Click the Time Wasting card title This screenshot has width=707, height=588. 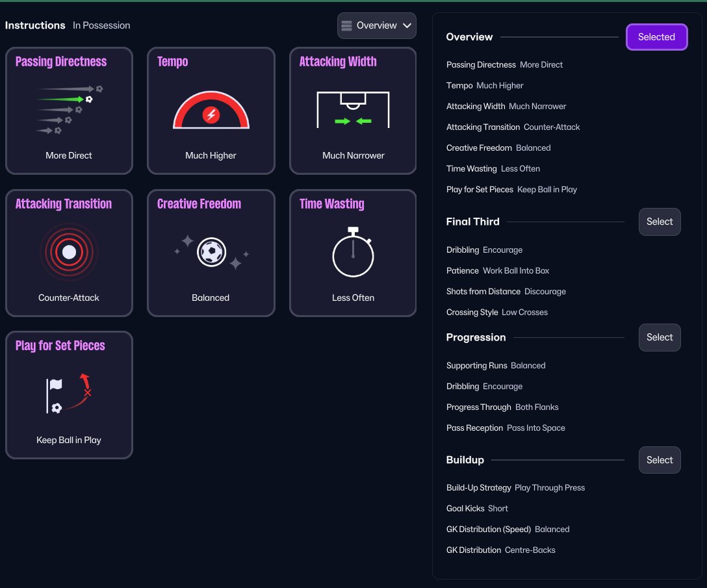331,204
